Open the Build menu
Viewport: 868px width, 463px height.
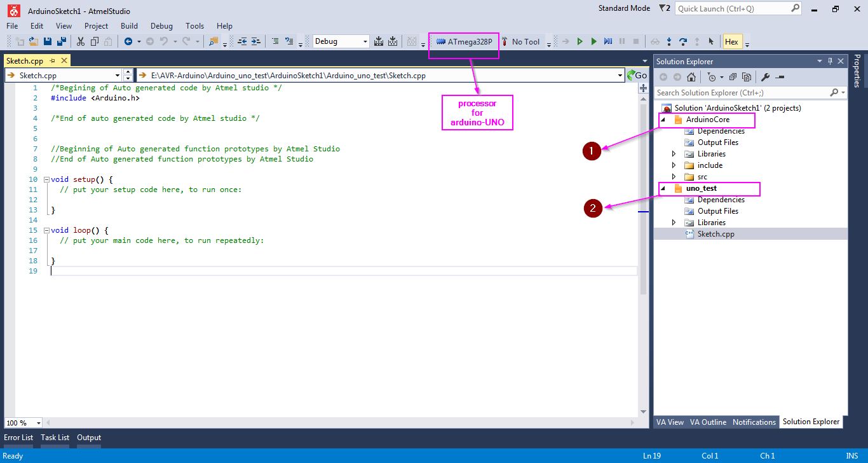(x=129, y=26)
